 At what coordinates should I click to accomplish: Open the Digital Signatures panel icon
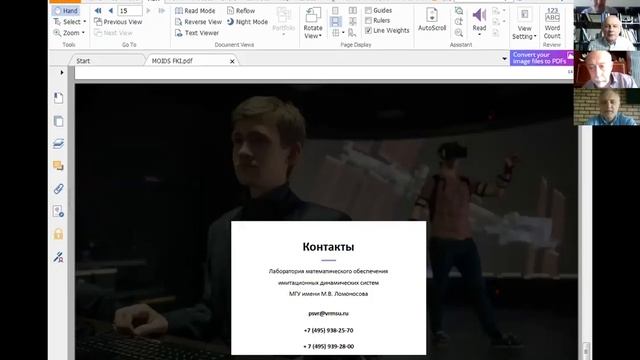pyautogui.click(x=58, y=257)
